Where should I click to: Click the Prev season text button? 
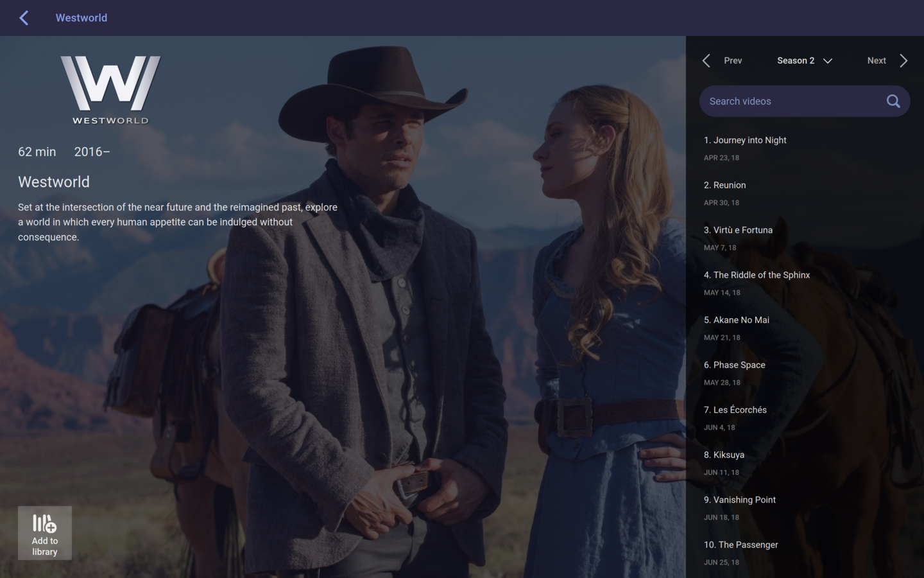[x=733, y=60]
